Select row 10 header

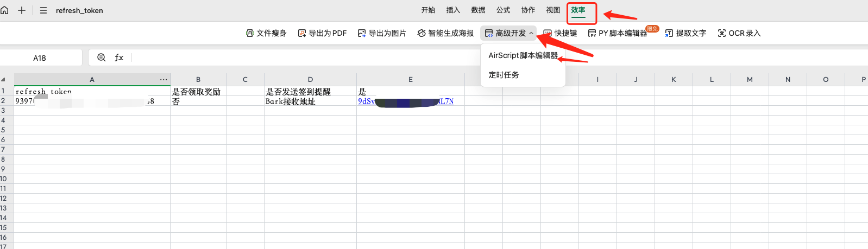pos(3,179)
